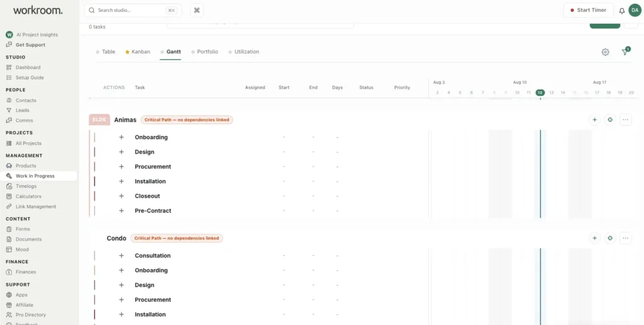
Task: Click Animas target focus button
Action: coord(610,120)
